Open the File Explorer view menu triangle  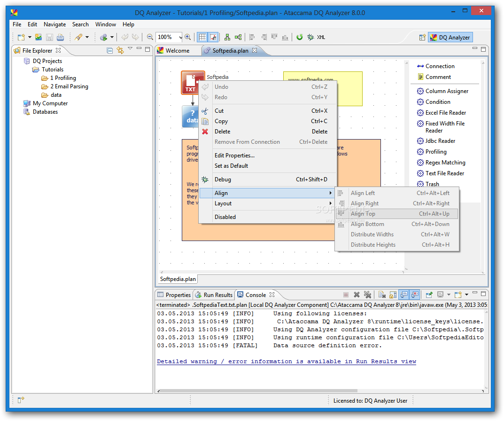[130, 48]
